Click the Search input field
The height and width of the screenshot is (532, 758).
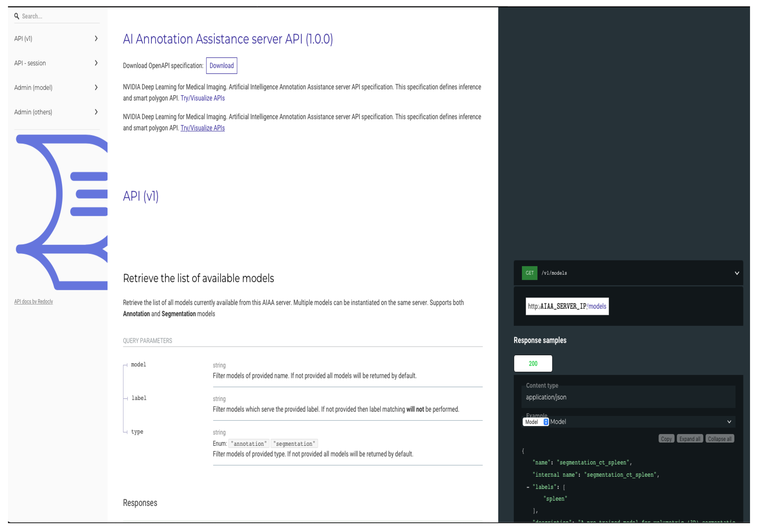59,16
